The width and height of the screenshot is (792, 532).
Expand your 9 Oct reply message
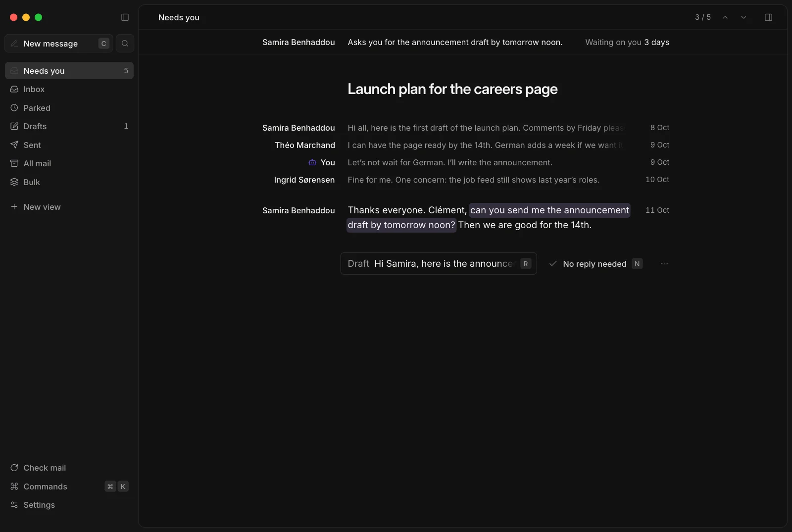point(465,162)
